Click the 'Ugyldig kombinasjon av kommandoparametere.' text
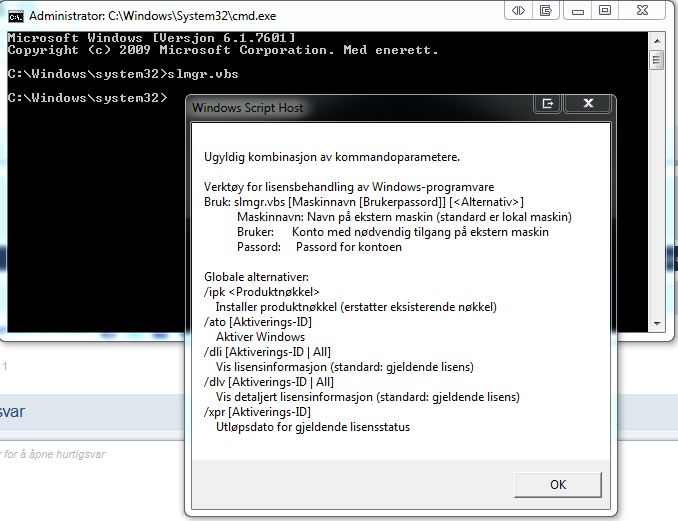This screenshot has height=521, width=678. pyautogui.click(x=332, y=157)
